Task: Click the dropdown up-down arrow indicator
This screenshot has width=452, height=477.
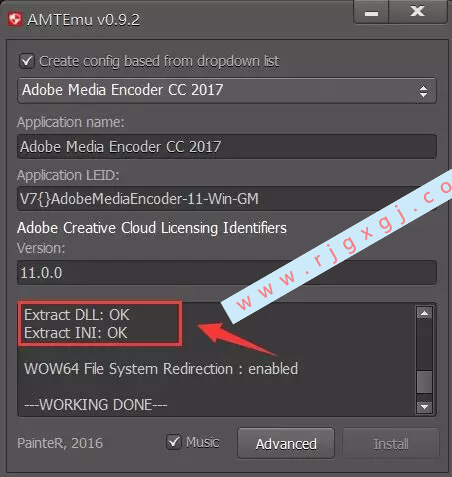Action: point(423,91)
